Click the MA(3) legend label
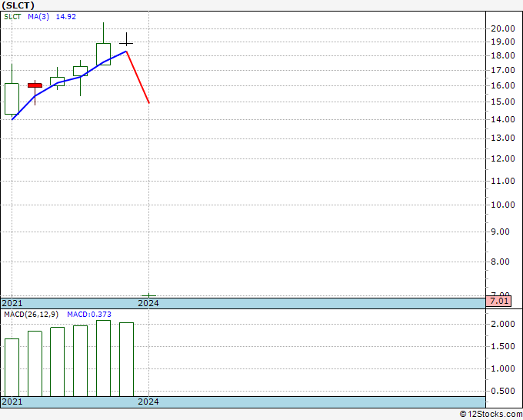Image resolution: width=523 pixels, height=420 pixels. click(x=38, y=17)
